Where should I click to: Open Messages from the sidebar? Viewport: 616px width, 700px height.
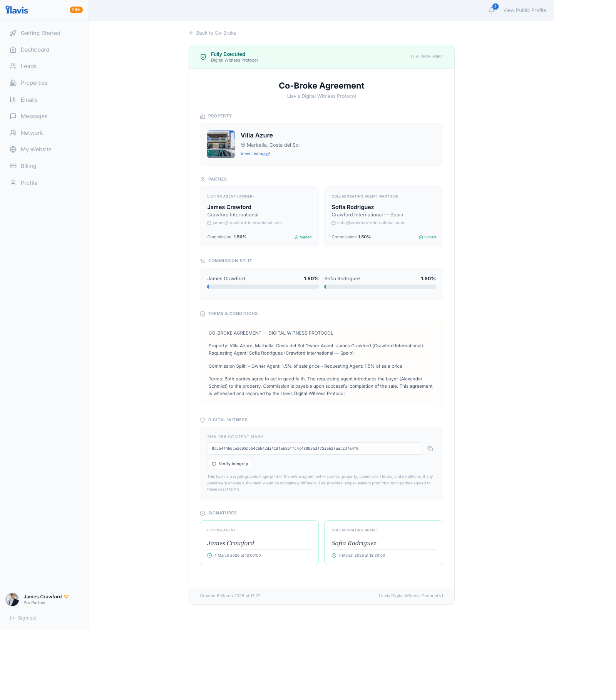pyautogui.click(x=34, y=116)
